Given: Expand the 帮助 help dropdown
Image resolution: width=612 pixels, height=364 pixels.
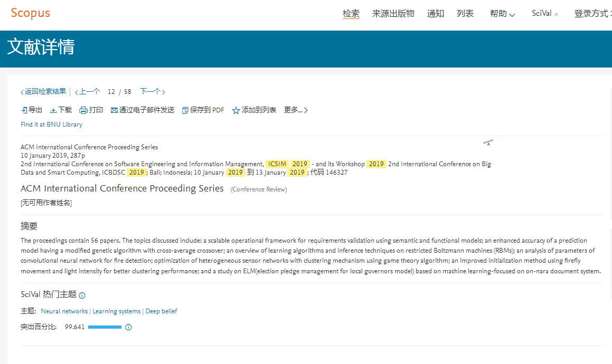Looking at the screenshot, I should click(502, 14).
